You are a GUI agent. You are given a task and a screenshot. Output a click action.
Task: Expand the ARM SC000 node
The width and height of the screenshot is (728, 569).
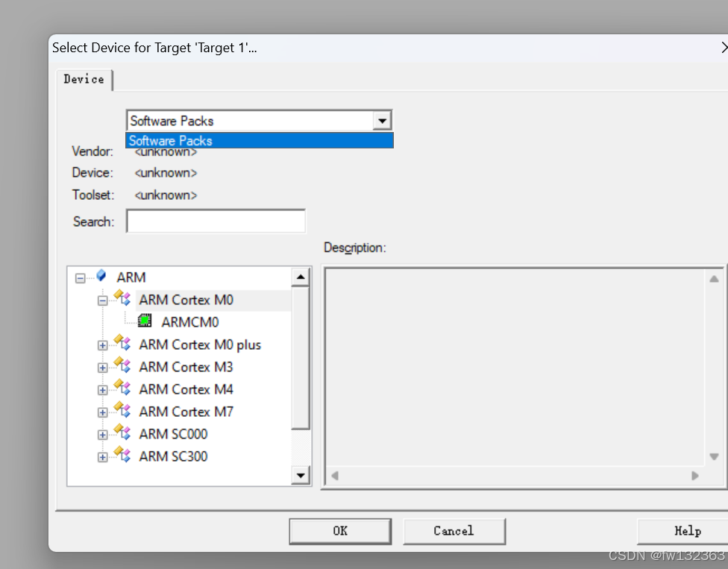pyautogui.click(x=103, y=435)
